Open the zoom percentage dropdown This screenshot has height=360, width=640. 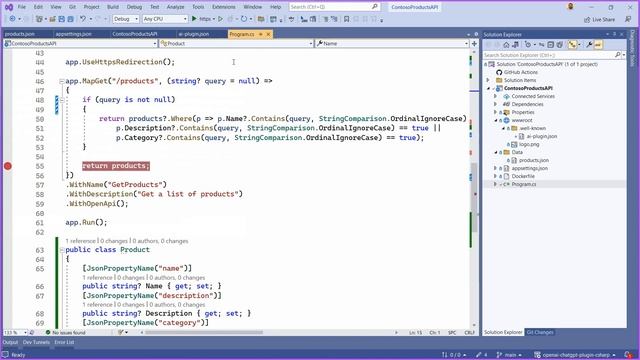pos(25,333)
